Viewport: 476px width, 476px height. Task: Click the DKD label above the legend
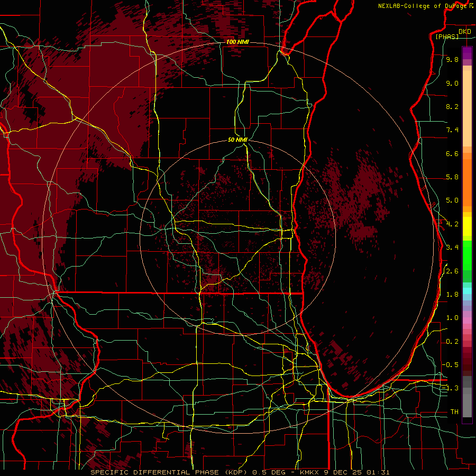coord(465,32)
